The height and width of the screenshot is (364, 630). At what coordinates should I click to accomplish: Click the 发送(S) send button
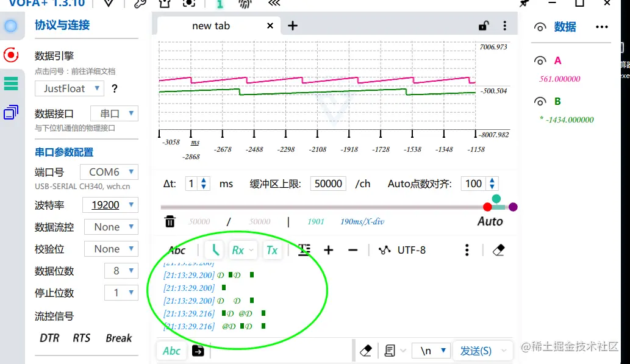(x=476, y=351)
